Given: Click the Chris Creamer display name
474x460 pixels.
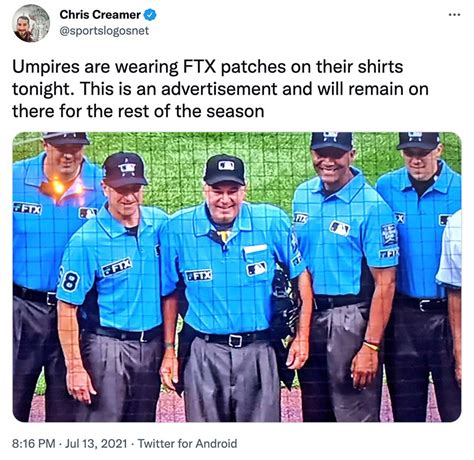Looking at the screenshot, I should [100, 15].
